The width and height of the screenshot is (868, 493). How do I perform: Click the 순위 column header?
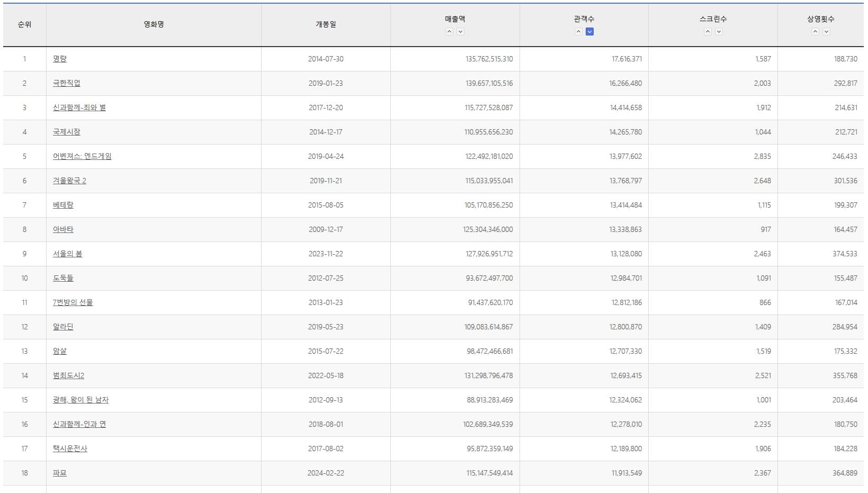point(24,24)
